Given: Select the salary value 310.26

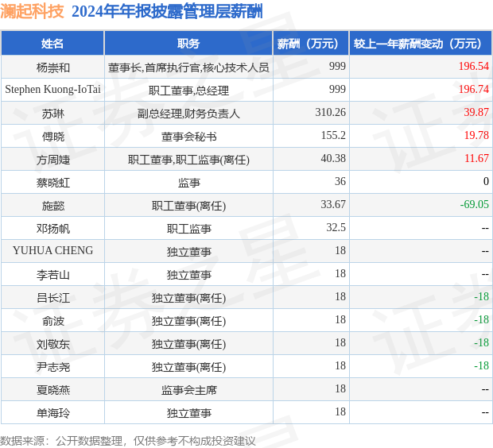Looking at the screenshot, I should pyautogui.click(x=331, y=112).
